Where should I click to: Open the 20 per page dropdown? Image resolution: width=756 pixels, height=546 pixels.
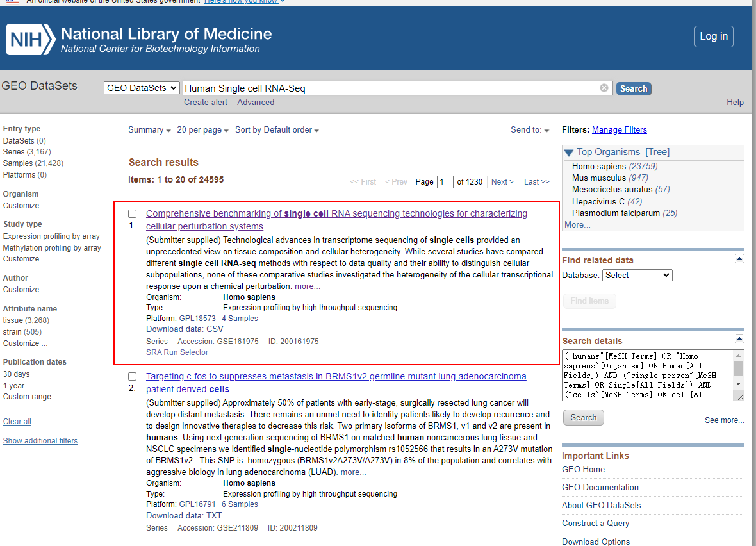tap(202, 129)
